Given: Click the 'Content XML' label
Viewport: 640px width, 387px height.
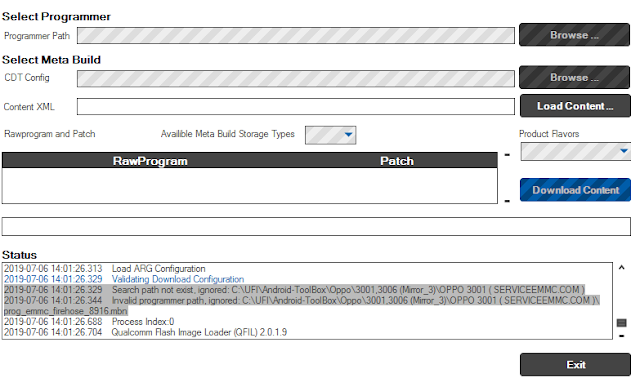Looking at the screenshot, I should click(x=29, y=107).
